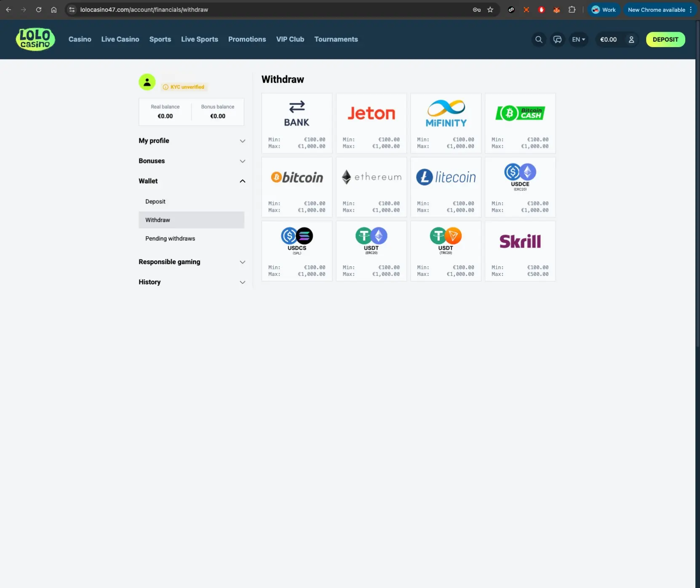Screen dimensions: 700x588
Task: Choose USDCS (SPL) withdrawal method
Action: pyautogui.click(x=297, y=251)
